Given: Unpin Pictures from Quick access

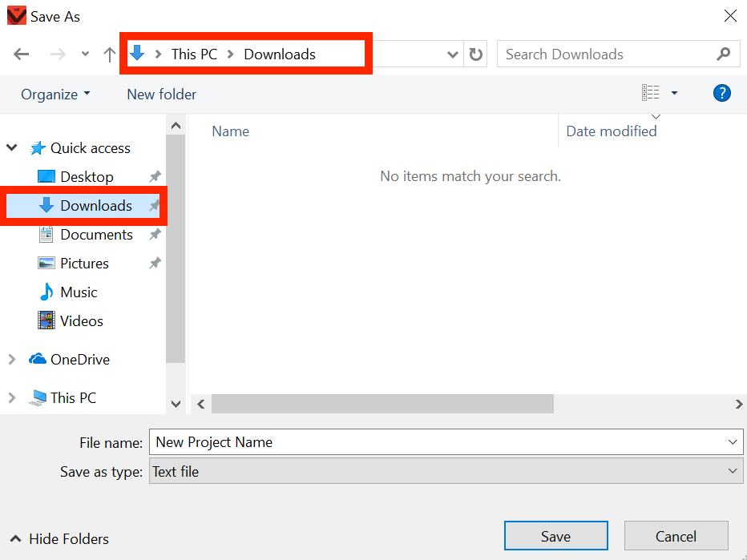Looking at the screenshot, I should [154, 263].
